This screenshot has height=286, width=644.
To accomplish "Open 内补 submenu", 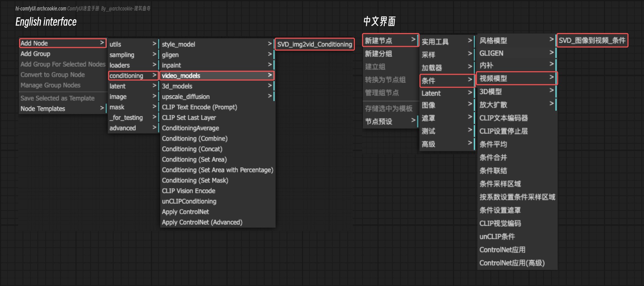I will pyautogui.click(x=517, y=65).
